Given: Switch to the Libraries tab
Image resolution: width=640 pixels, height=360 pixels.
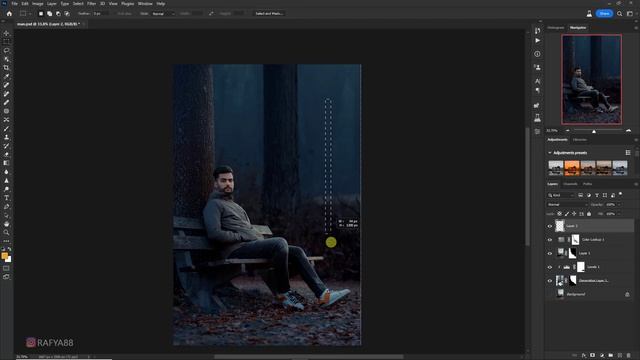Looking at the screenshot, I should (x=580, y=140).
